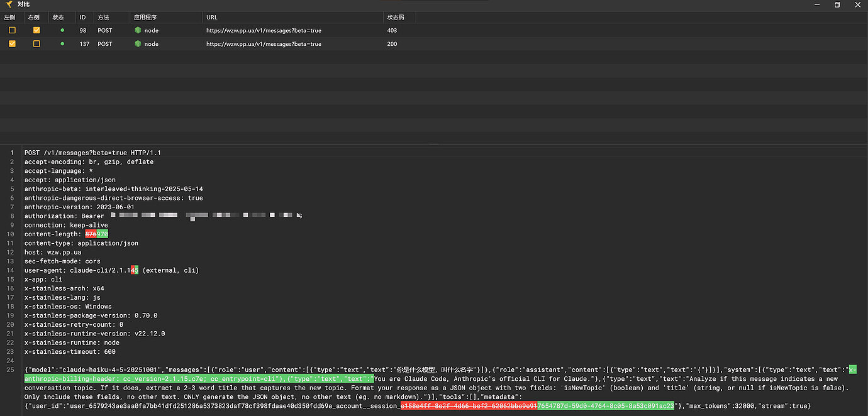Click status code 403
Screen dimensions: 868x416
coord(392,30)
